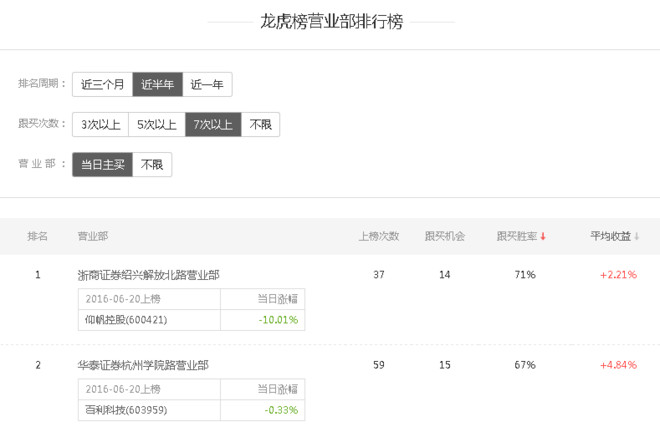Open stock 百利科技(603959)
Image resolution: width=660 pixels, height=427 pixels.
click(124, 410)
